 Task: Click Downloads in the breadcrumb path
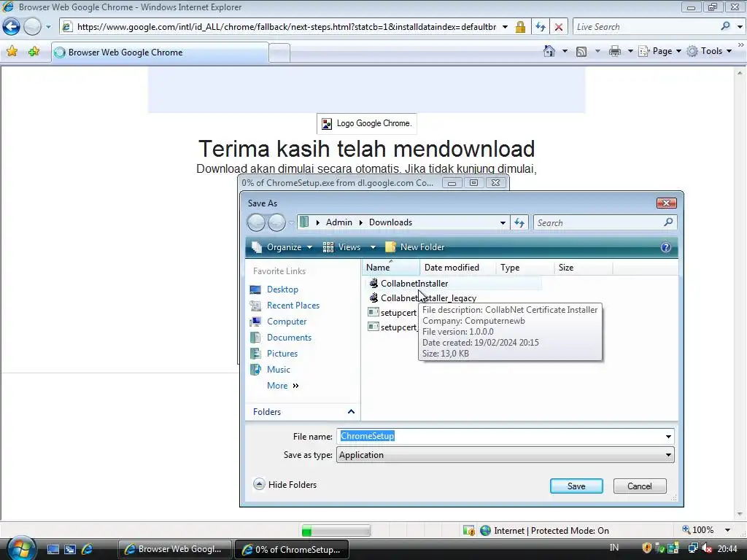(x=390, y=222)
